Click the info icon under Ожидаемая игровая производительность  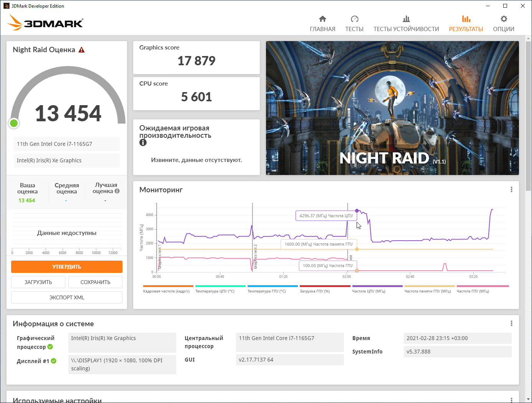click(143, 142)
